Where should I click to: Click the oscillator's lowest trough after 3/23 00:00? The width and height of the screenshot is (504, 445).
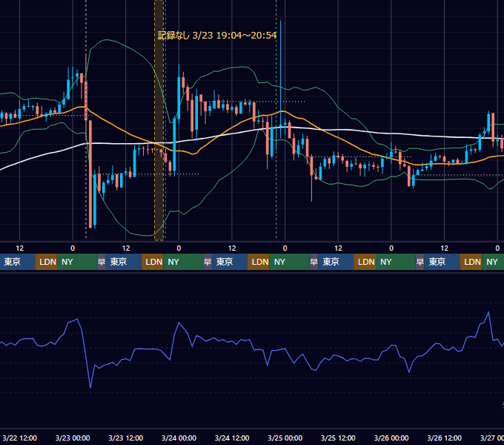[90, 388]
